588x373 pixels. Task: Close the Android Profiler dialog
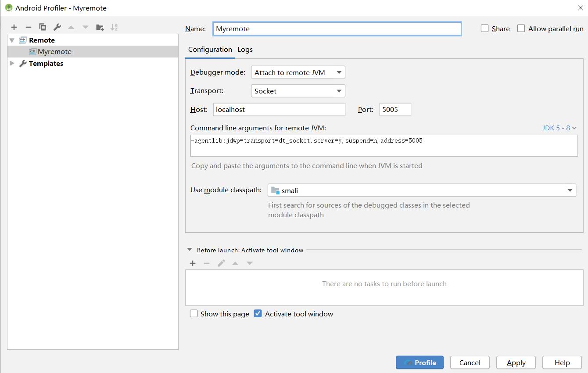(580, 8)
